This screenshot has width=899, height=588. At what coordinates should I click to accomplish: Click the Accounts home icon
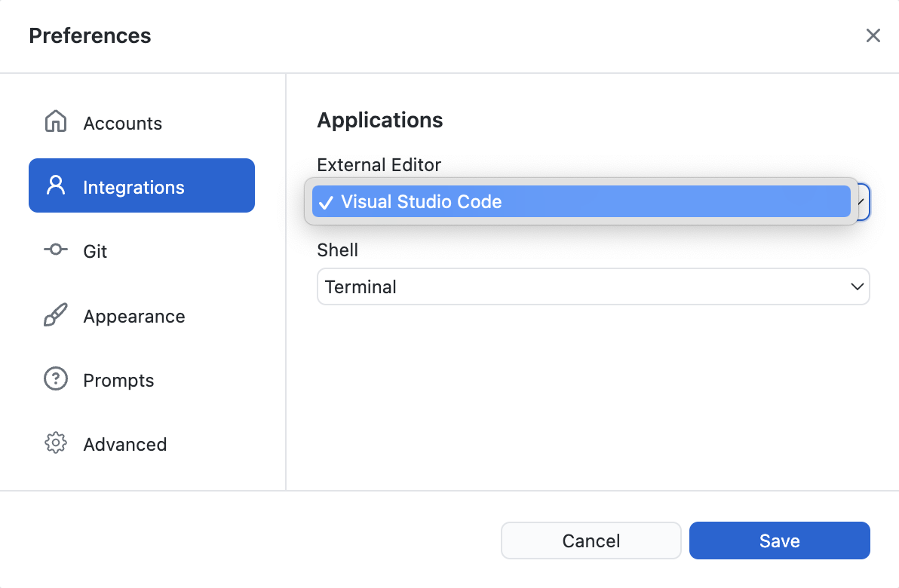point(56,121)
